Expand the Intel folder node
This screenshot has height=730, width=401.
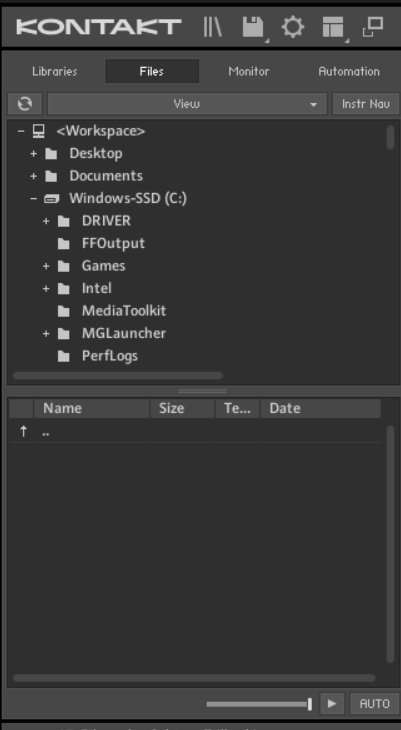46,289
